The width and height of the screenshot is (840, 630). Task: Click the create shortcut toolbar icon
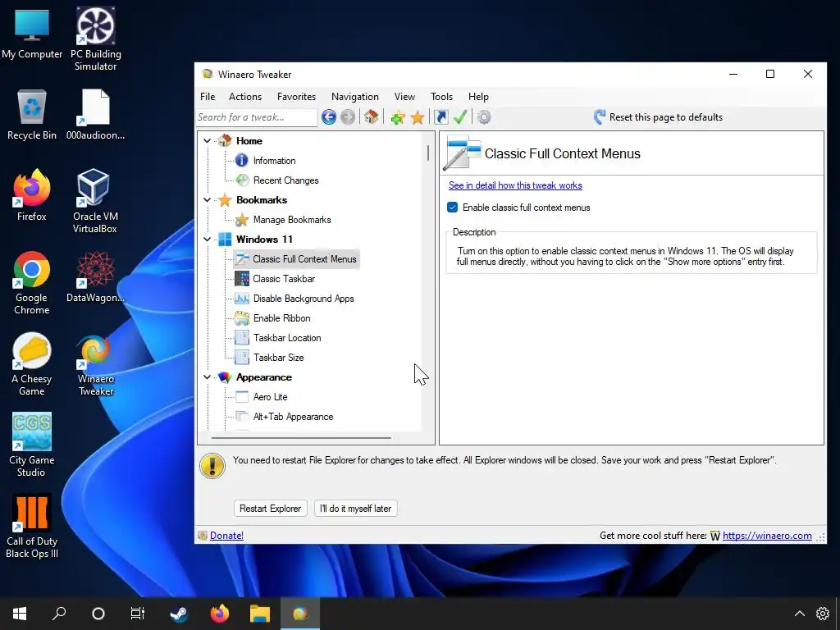(x=441, y=117)
